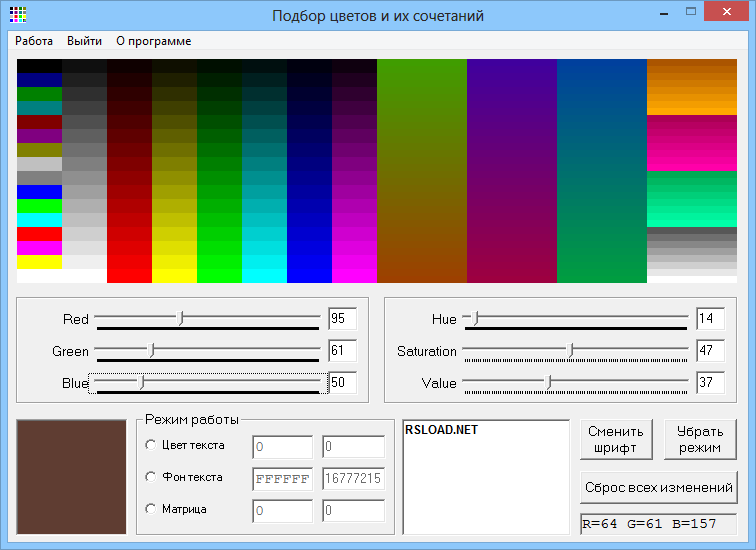Click the mint green gradient block at right
This screenshot has height=550, width=756.
pyautogui.click(x=692, y=199)
